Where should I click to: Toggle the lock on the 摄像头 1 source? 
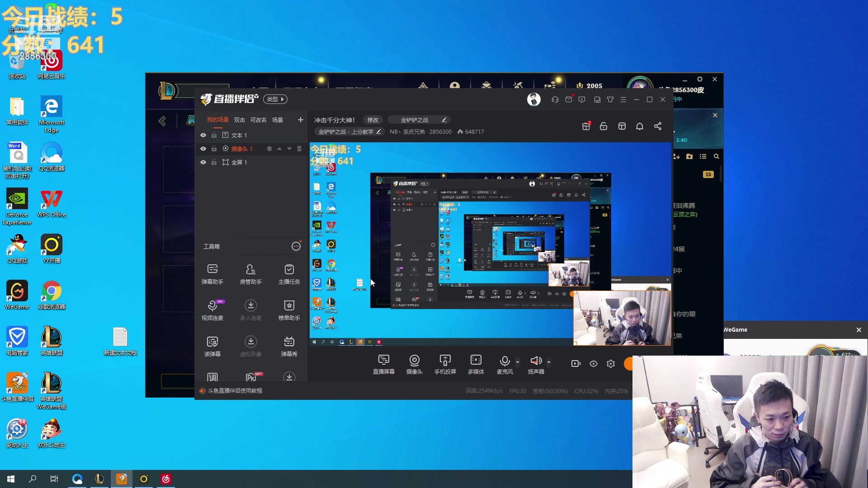(214, 149)
